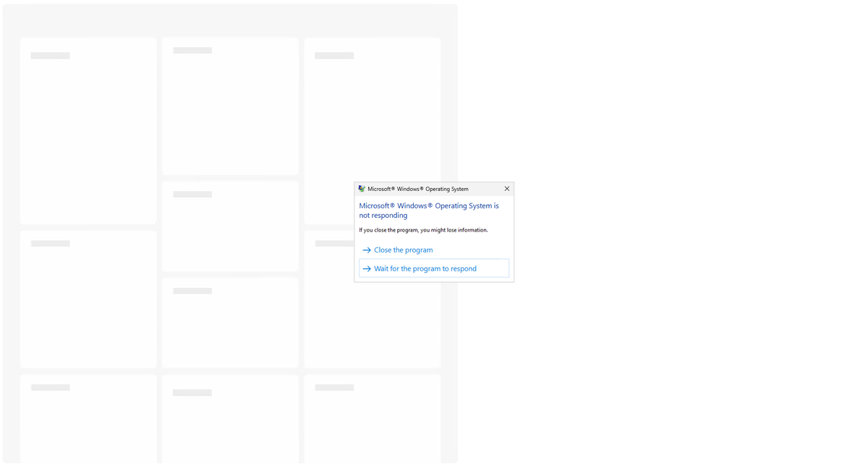Choose Wait for the program to respond
Viewport: 868px width, 466px height.
point(434,268)
